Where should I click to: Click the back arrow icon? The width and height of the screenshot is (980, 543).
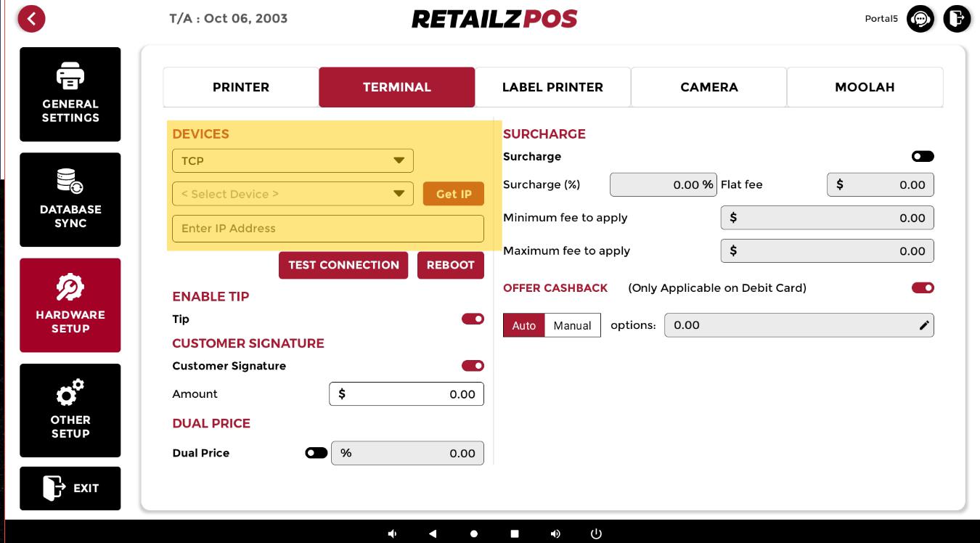pos(31,19)
